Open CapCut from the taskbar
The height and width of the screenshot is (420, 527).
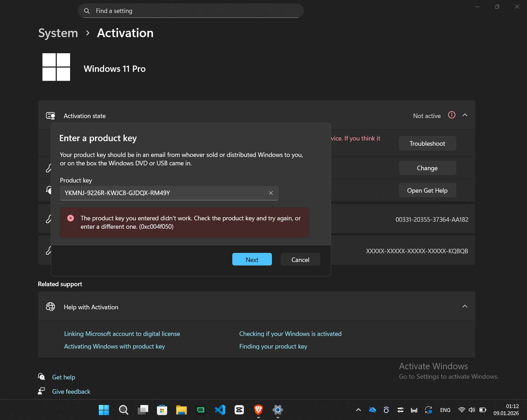tap(239, 410)
